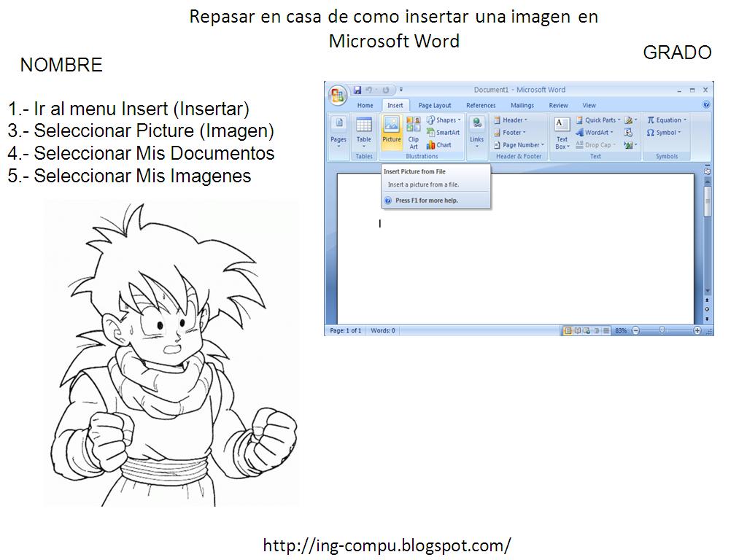This screenshot has width=747, height=560.
Task: Select Print Layout view icon in status bar
Action: (x=568, y=330)
